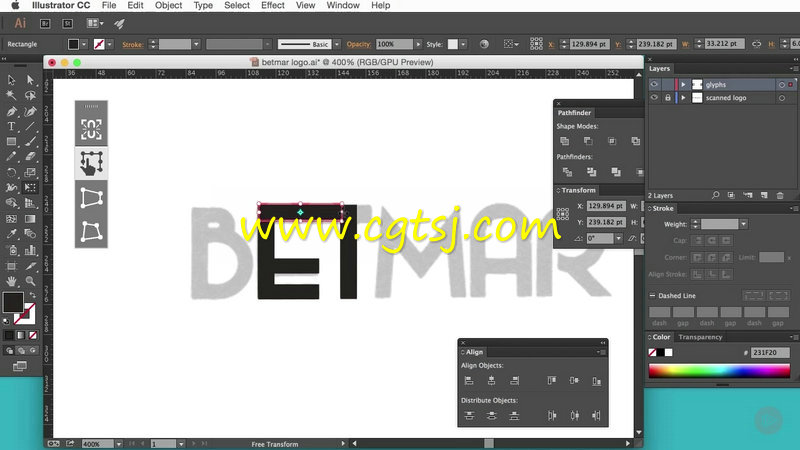
Task: Click the glyphs layer name
Action: tap(715, 85)
